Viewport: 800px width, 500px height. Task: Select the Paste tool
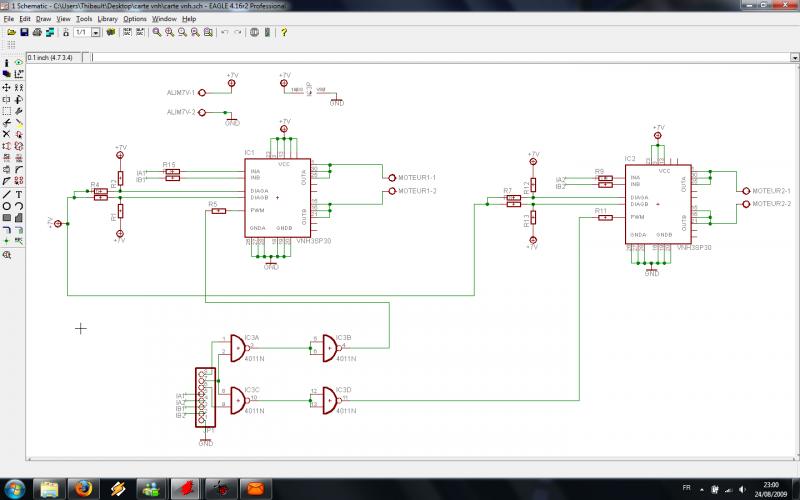pos(19,123)
